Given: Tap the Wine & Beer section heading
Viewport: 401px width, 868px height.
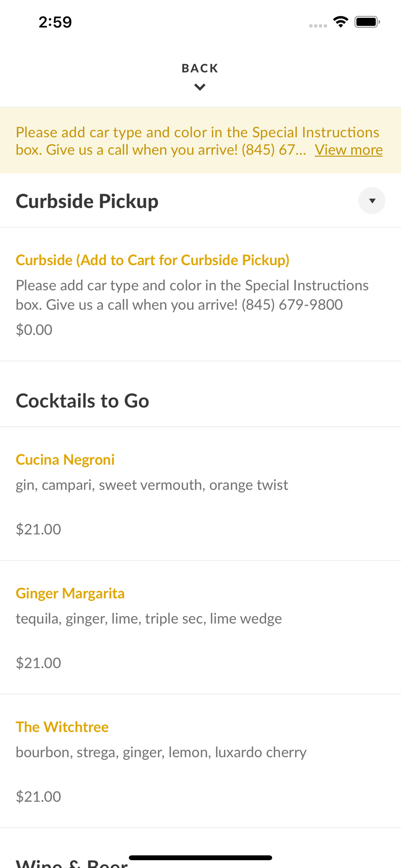Looking at the screenshot, I should 72,863.
